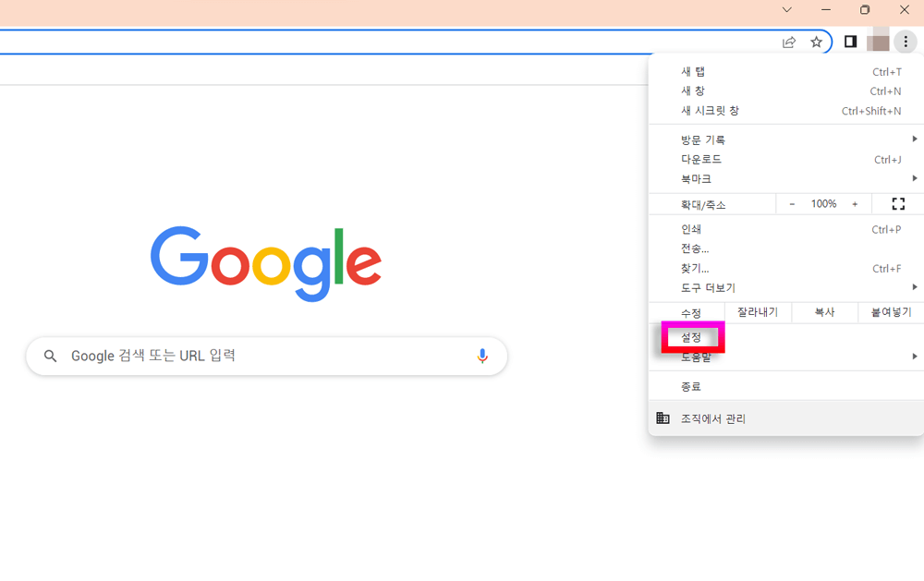924x581 pixels.
Task: Open 설정 from the menu
Action: pyautogui.click(x=786, y=337)
